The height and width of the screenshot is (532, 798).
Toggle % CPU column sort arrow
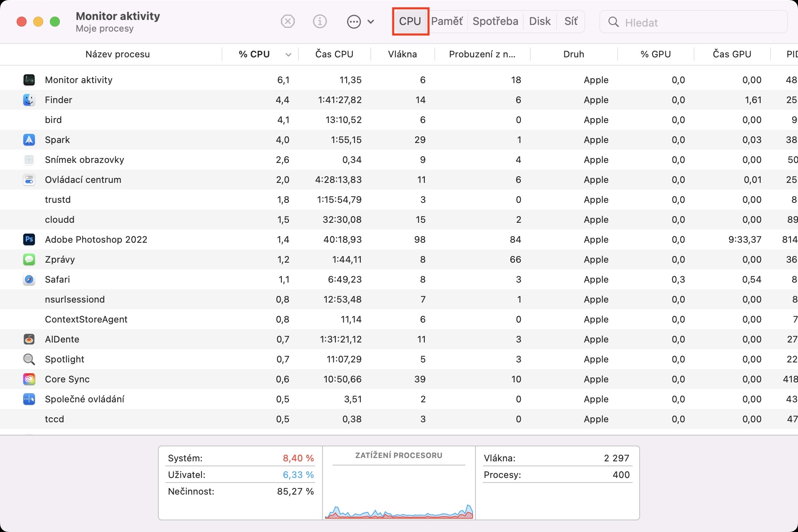(288, 54)
